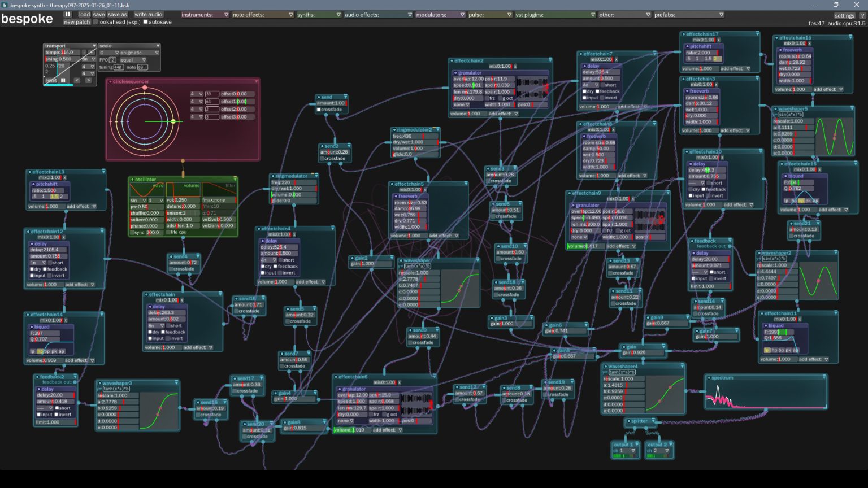Image resolution: width=868 pixels, height=488 pixels.
Task: Toggle the crossfade checkbox in send2
Action: tap(322, 159)
